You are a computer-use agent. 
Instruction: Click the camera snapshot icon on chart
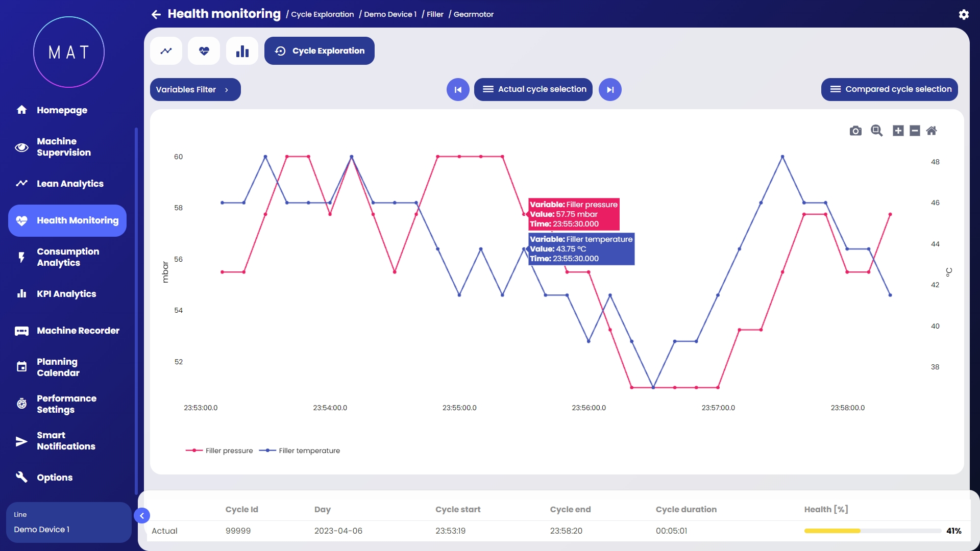point(855,131)
